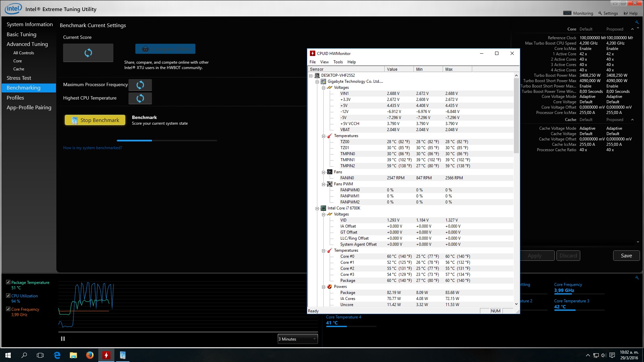Open the 3 Minutes time range dropdown

point(298,339)
